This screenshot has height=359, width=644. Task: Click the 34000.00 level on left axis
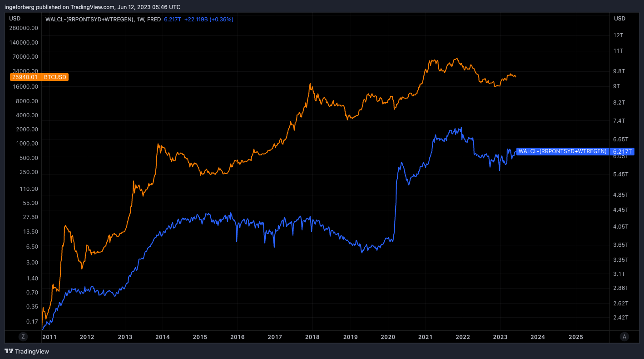25,71
